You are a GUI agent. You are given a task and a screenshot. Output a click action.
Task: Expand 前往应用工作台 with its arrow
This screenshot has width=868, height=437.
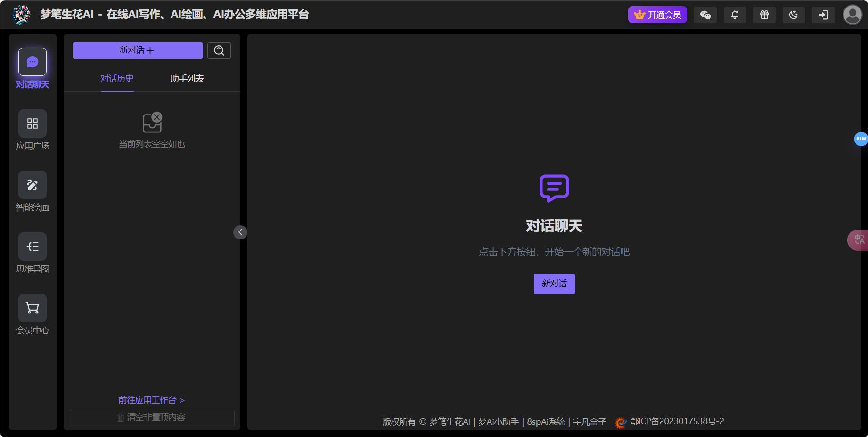[x=151, y=400]
